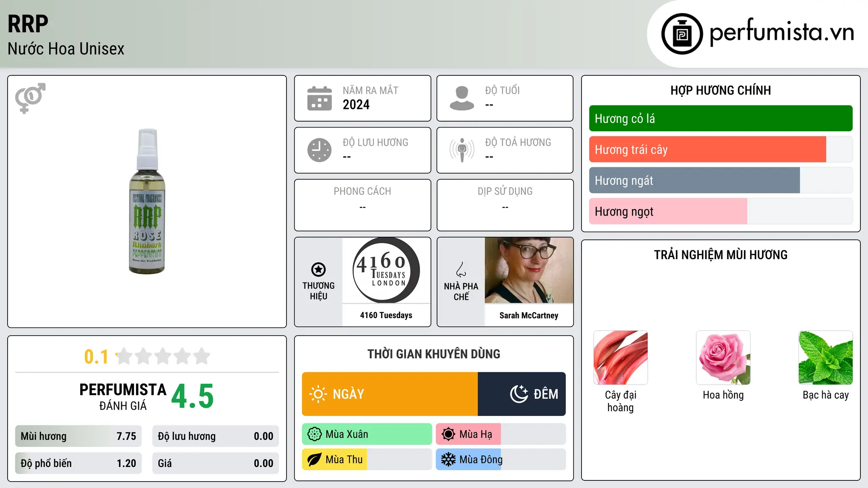Click the sillage icon beside Độ toả hương
868x488 pixels.
pyautogui.click(x=462, y=150)
